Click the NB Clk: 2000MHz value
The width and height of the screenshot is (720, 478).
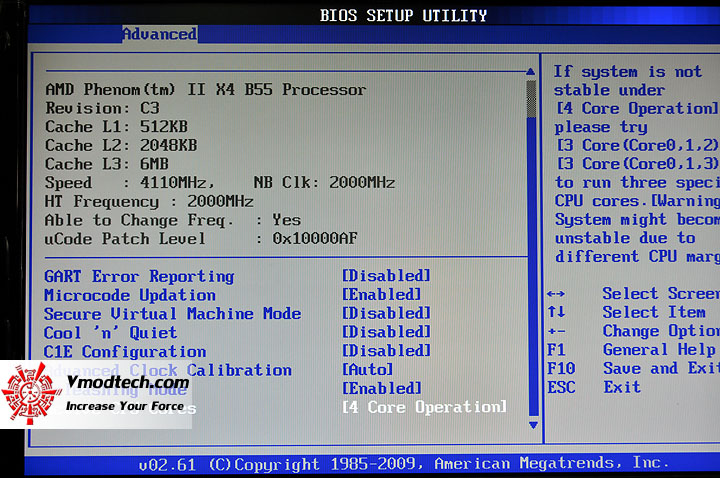pyautogui.click(x=324, y=183)
